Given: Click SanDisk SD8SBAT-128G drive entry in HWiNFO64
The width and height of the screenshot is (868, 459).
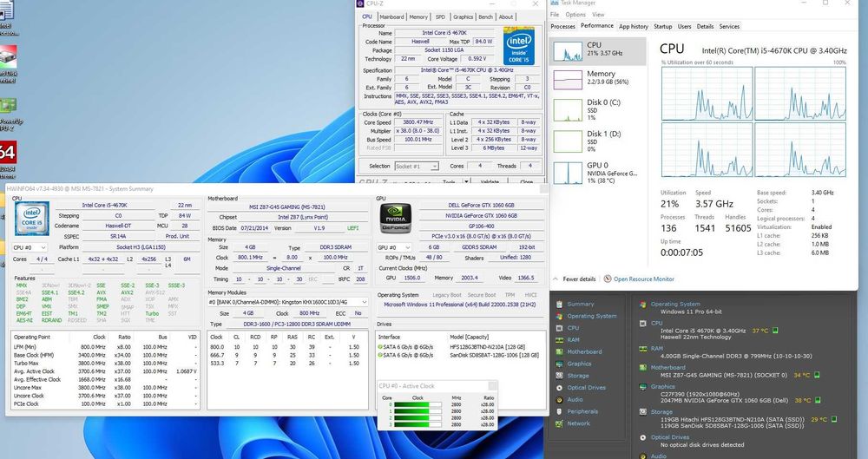Looking at the screenshot, I should point(457,355).
